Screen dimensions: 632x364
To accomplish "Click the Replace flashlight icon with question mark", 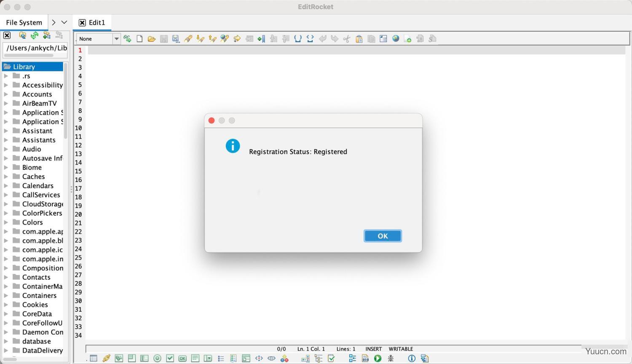I will (225, 39).
